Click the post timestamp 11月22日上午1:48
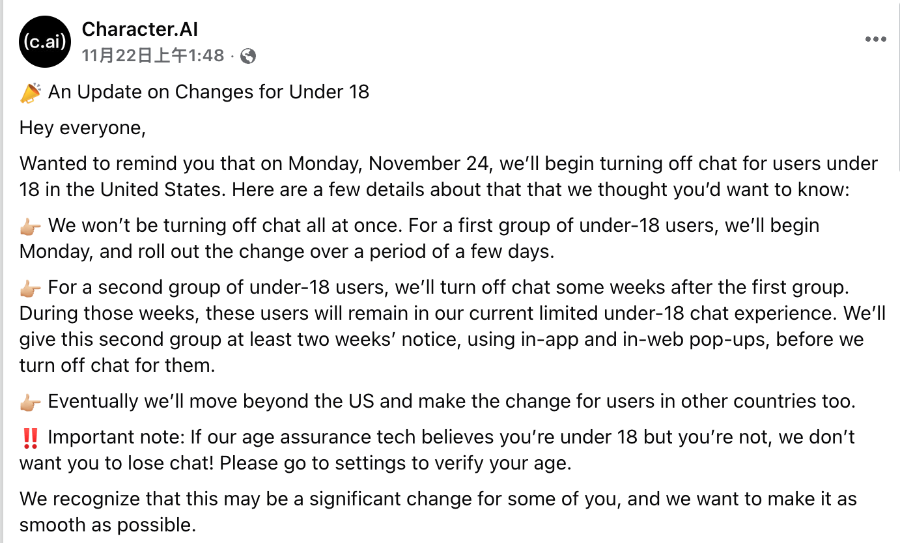The height and width of the screenshot is (543, 900). click(153, 56)
